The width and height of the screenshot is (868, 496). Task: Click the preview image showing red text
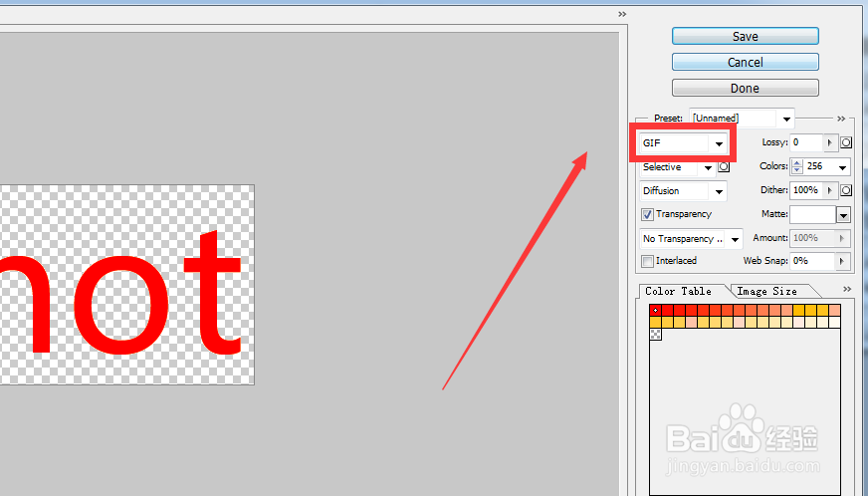point(126,284)
